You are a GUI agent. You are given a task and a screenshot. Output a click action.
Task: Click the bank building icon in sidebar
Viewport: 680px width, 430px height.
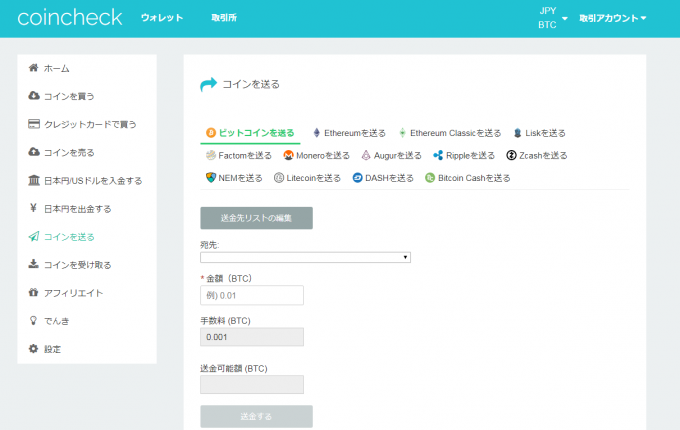coord(34,180)
